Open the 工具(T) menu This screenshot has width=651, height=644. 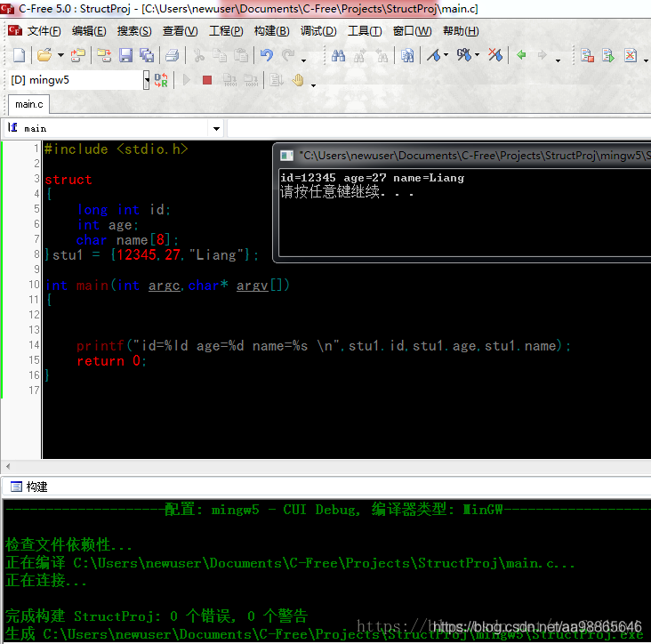tap(365, 31)
